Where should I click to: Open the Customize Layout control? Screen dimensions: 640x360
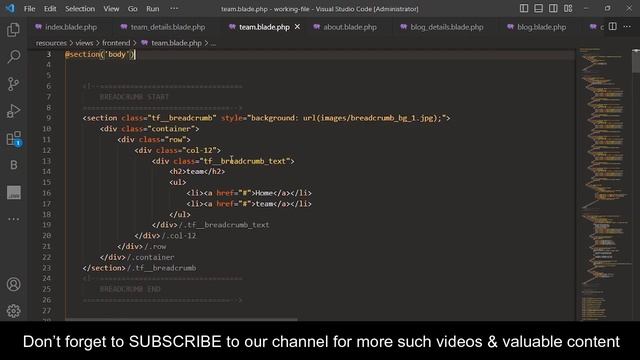(568, 8)
